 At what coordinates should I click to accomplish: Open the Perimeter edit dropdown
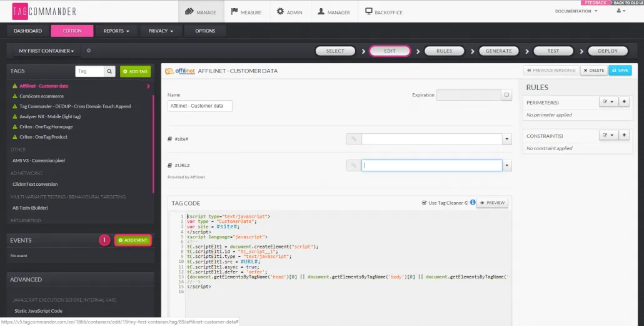coord(608,101)
